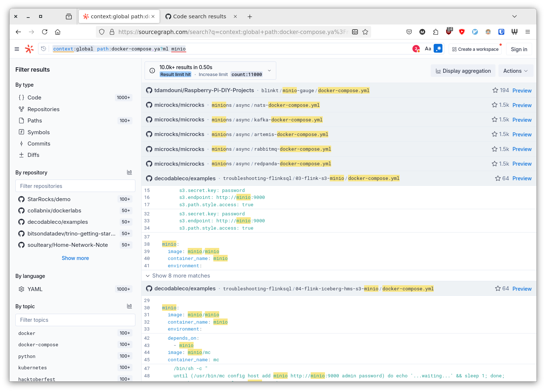Filter by Code type

pyautogui.click(x=75, y=98)
